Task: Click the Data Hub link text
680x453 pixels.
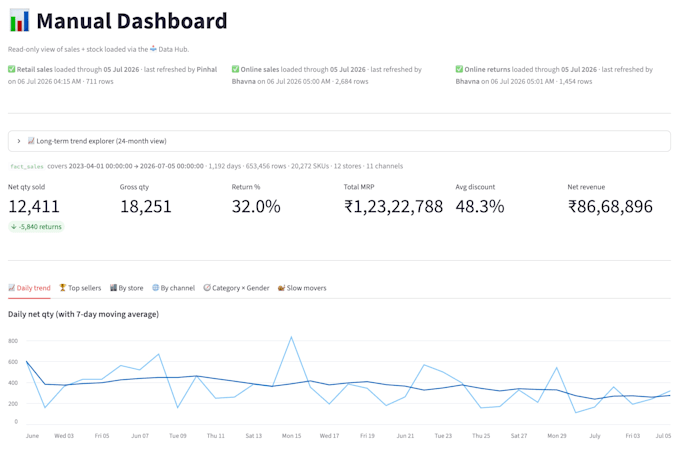Action: (x=173, y=49)
